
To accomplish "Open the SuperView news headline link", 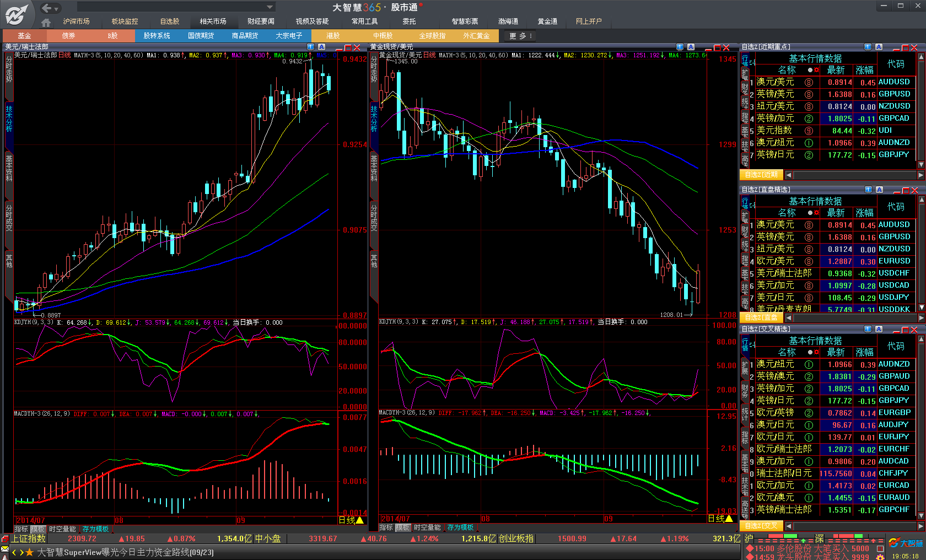I will click(x=125, y=552).
